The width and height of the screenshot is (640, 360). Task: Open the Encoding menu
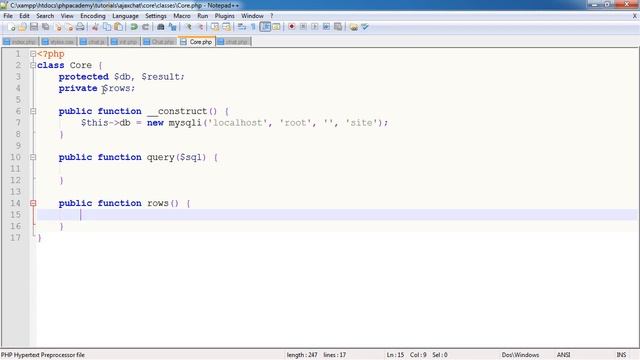tap(93, 16)
